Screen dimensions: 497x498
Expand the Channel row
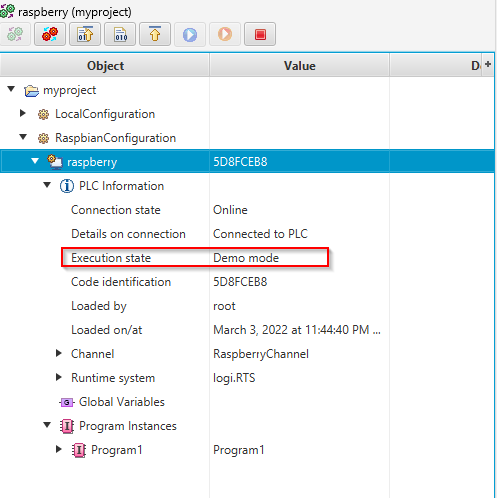coord(59,353)
